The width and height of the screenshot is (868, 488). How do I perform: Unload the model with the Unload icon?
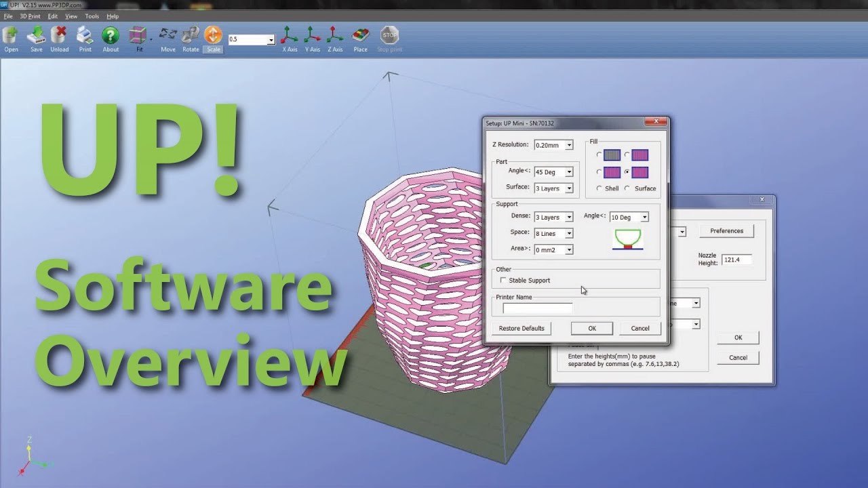60,35
